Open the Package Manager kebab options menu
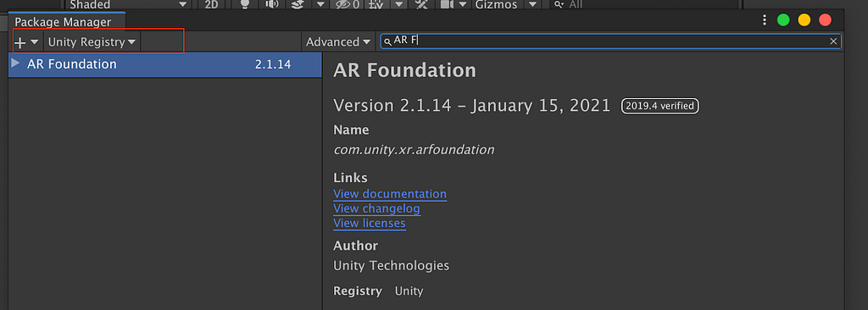 [765, 20]
